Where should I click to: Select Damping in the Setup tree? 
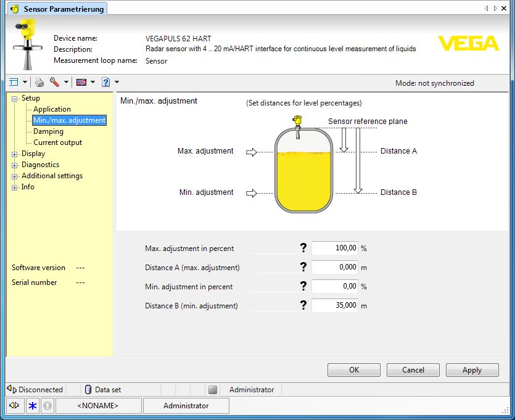[x=48, y=131]
